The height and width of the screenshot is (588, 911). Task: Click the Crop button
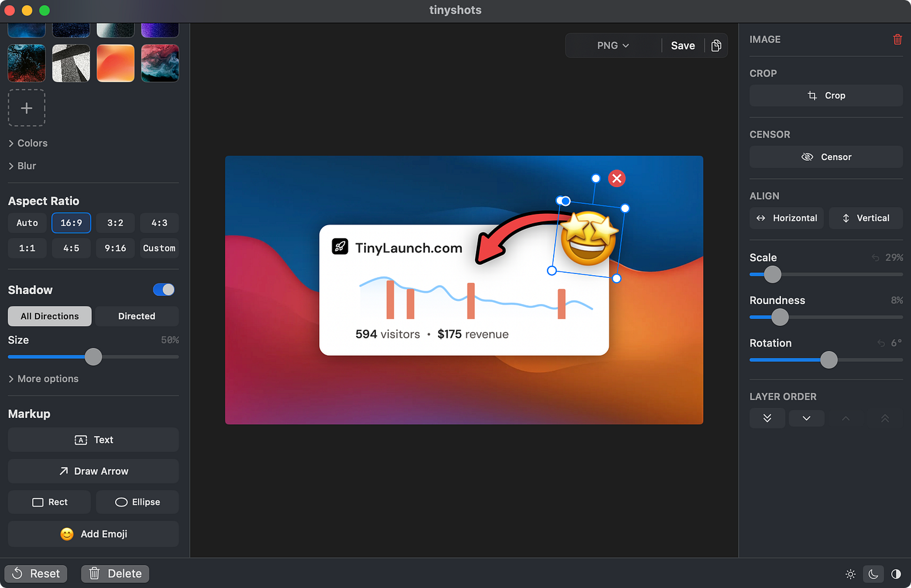[x=826, y=96]
